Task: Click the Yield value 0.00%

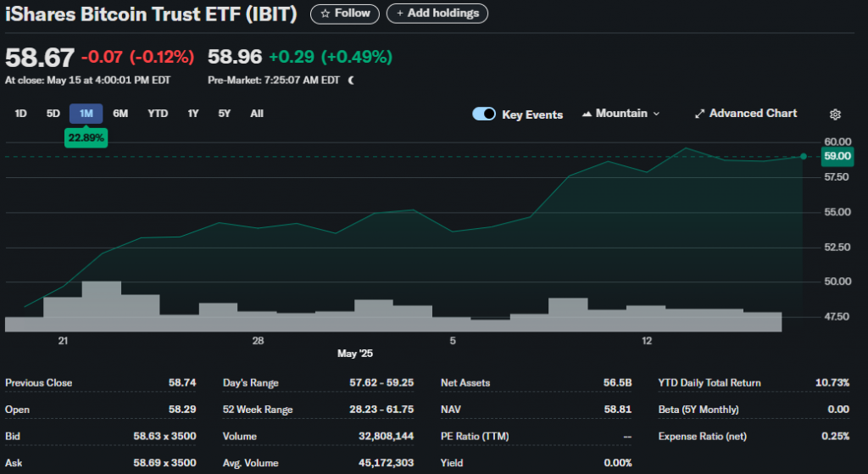Action: pos(617,462)
